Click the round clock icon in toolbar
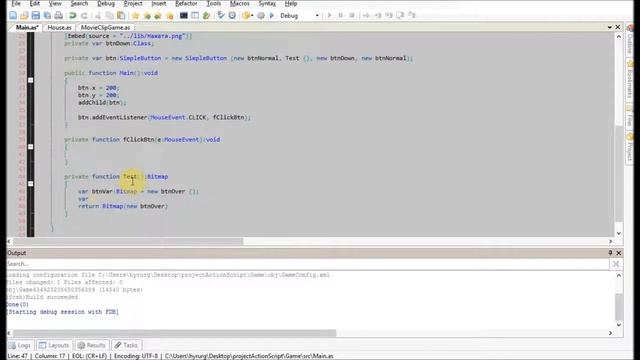Image resolution: width=640 pixels, height=360 pixels. coord(232,16)
